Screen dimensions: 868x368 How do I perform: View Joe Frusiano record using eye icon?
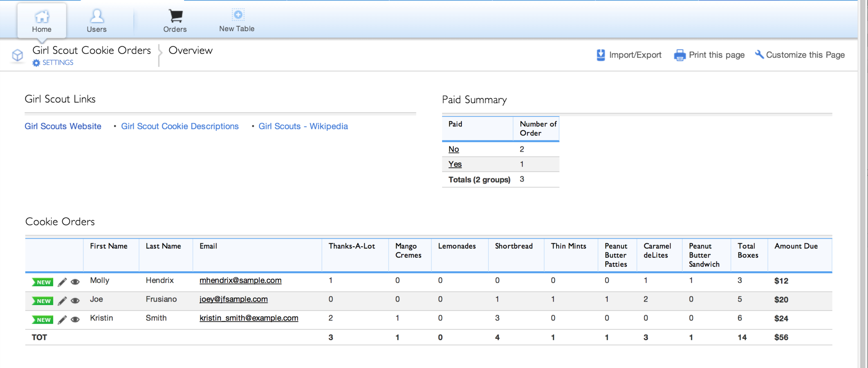[75, 301]
